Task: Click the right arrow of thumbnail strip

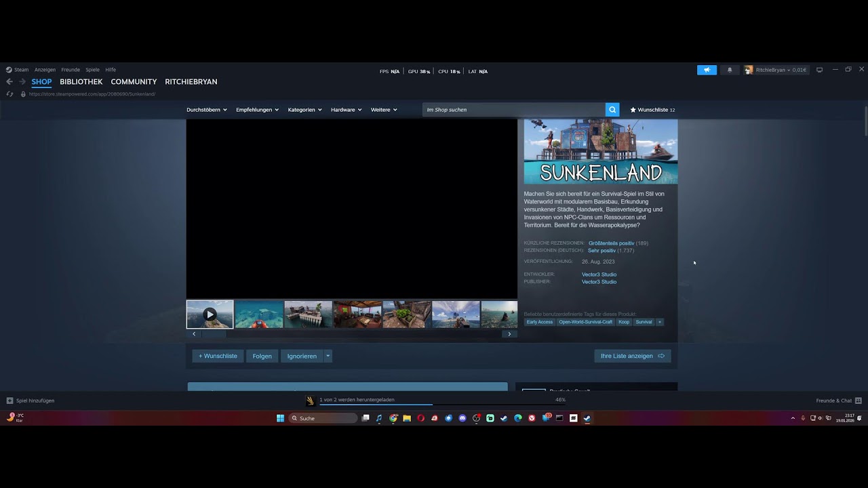Action: pos(510,334)
